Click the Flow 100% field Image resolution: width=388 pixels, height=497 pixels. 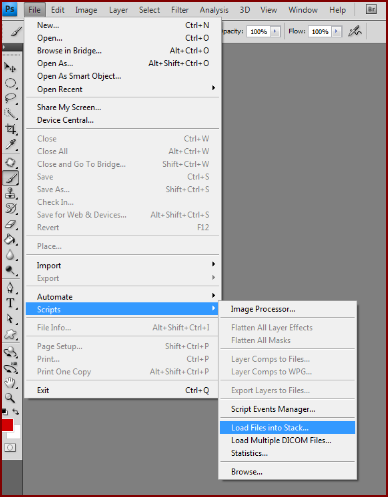[320, 31]
